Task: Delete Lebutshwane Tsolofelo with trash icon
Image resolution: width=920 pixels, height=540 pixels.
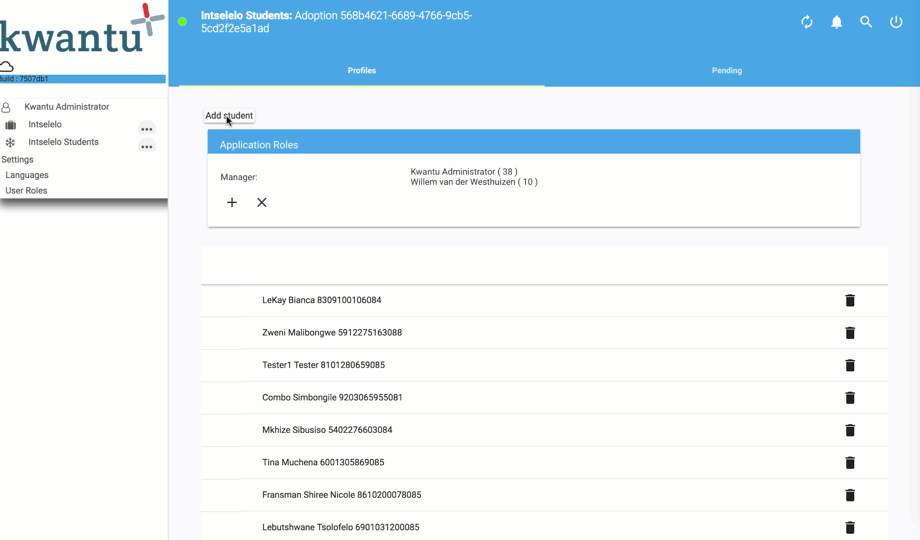Action: coord(850,527)
